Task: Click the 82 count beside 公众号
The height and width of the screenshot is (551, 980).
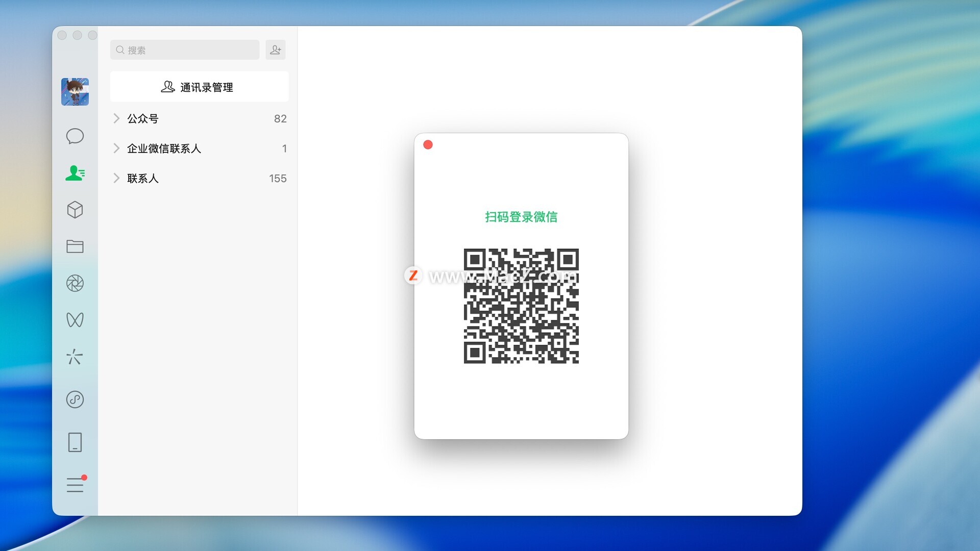Action: point(280,118)
